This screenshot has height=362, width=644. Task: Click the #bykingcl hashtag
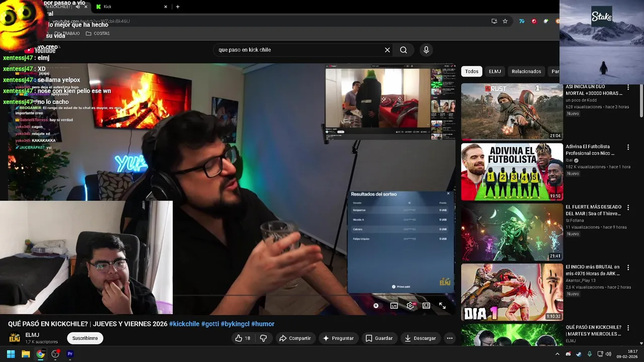coord(235,324)
